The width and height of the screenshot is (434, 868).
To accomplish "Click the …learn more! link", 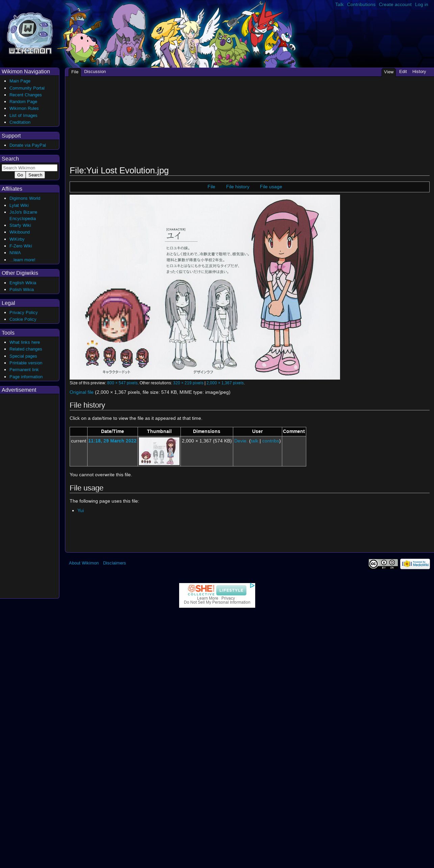I will tap(22, 260).
